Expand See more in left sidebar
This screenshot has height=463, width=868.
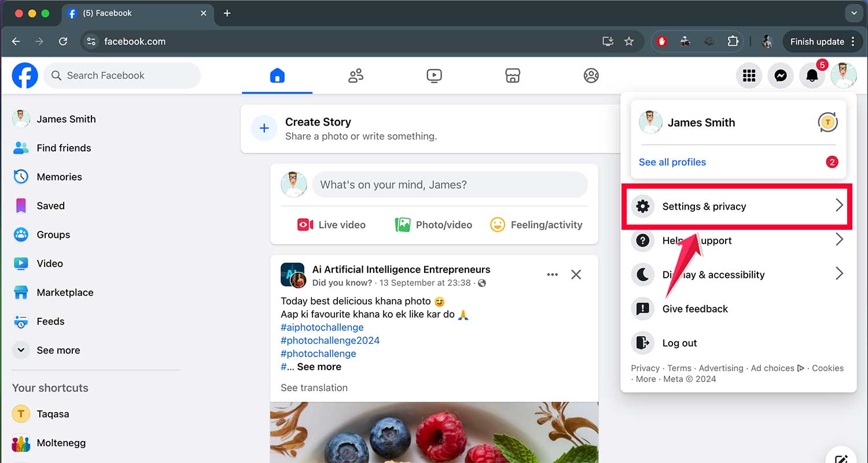[58, 350]
